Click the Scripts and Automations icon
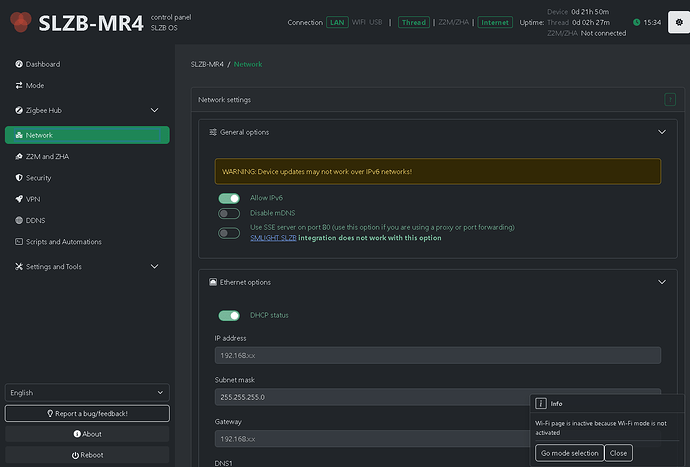 [19, 241]
